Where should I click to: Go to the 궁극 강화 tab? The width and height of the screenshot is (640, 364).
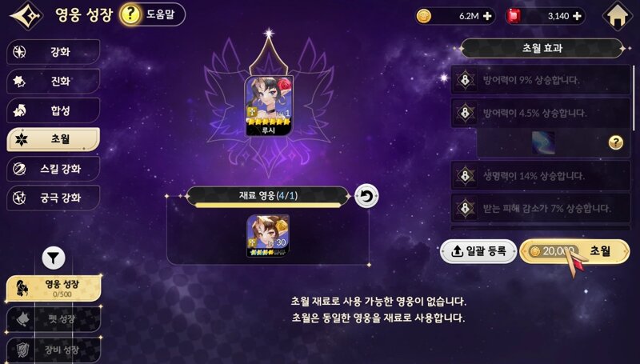click(53, 198)
